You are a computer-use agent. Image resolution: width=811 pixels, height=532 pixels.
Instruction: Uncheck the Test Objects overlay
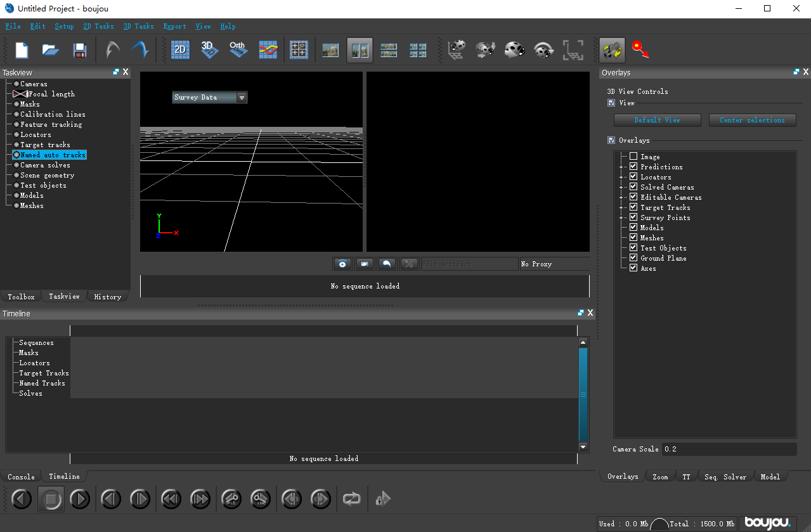click(x=633, y=248)
